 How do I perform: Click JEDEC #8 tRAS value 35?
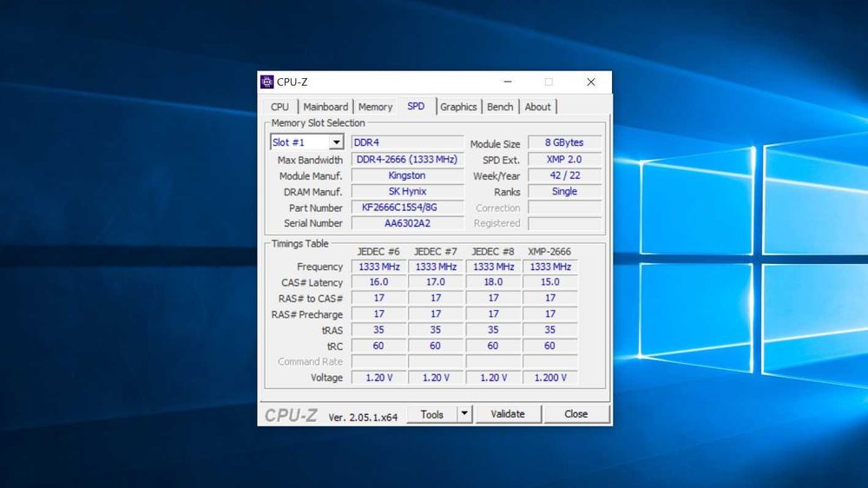(x=493, y=330)
